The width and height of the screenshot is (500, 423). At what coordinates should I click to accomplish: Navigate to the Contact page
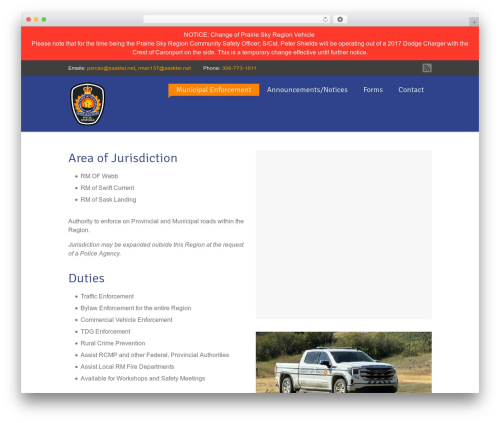[x=411, y=90]
